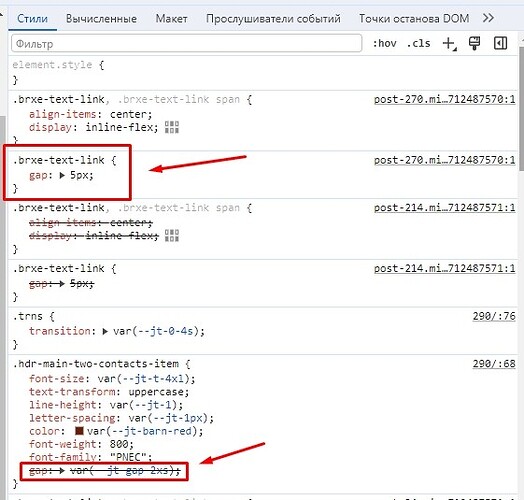The width and height of the screenshot is (524, 500).
Task: Click the align-items: center value in post-270 rule
Action: (130, 114)
